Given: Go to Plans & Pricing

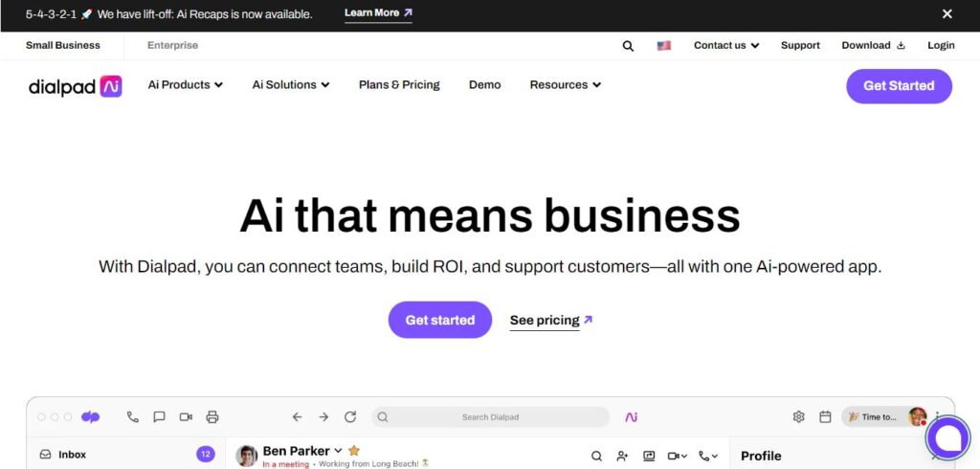Looking at the screenshot, I should click(399, 85).
